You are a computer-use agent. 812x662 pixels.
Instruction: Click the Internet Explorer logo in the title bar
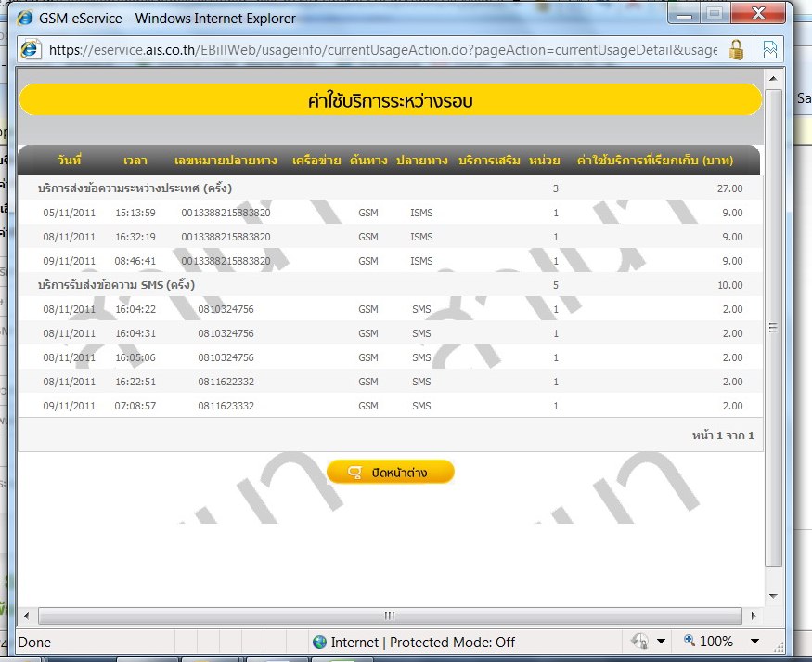tap(24, 19)
